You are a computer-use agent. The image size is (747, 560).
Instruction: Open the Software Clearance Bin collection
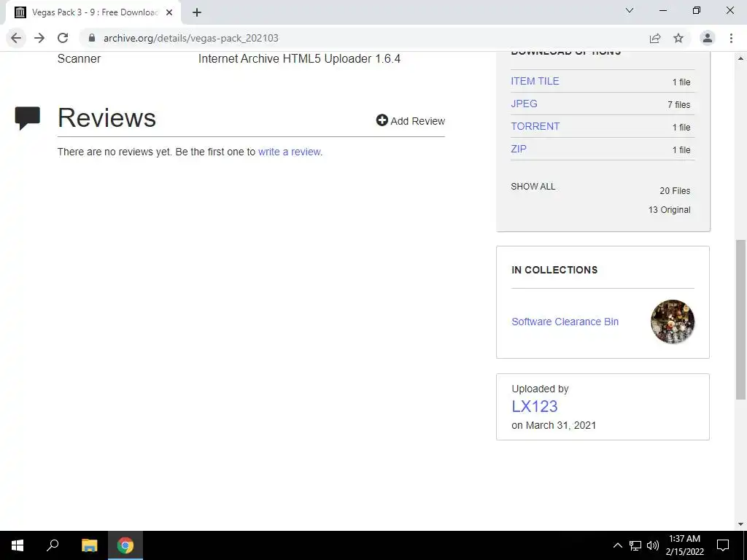[x=565, y=322]
